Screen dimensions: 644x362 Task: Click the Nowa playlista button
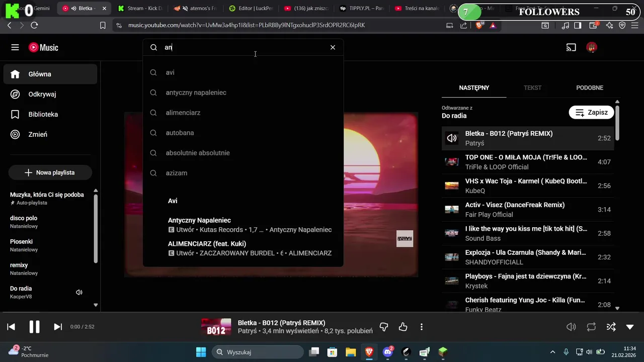pos(50,172)
